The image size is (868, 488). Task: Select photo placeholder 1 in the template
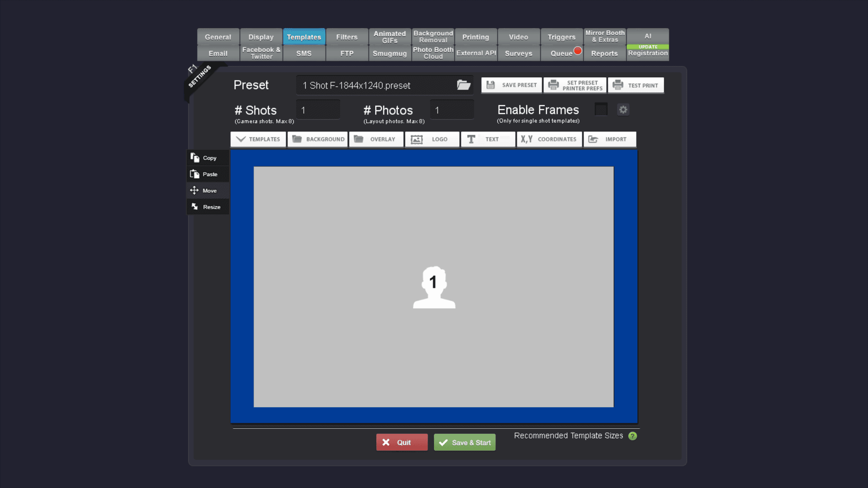(x=434, y=287)
